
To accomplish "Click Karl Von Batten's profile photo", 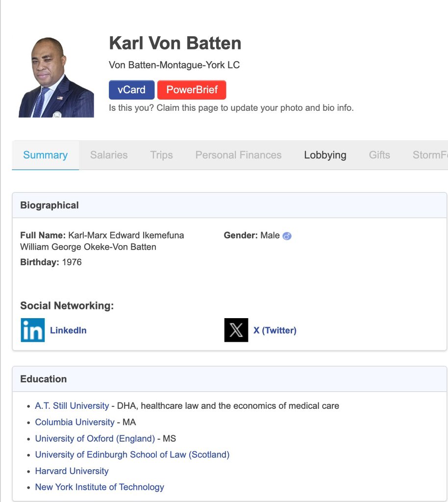I will pos(56,77).
